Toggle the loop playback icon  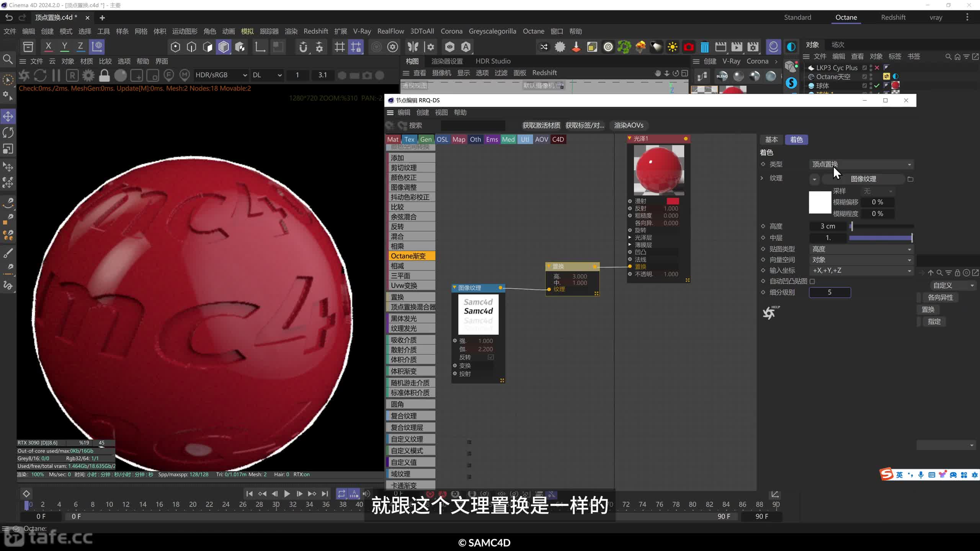click(341, 494)
